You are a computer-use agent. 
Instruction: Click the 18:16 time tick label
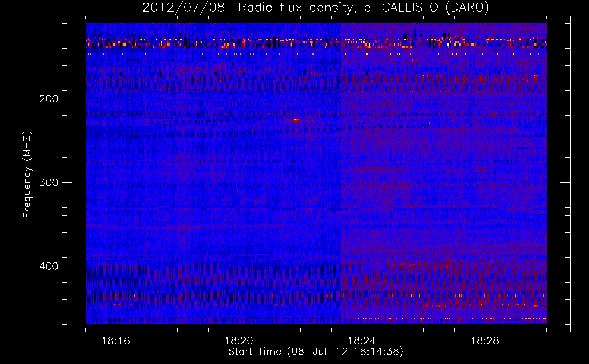[x=116, y=341]
